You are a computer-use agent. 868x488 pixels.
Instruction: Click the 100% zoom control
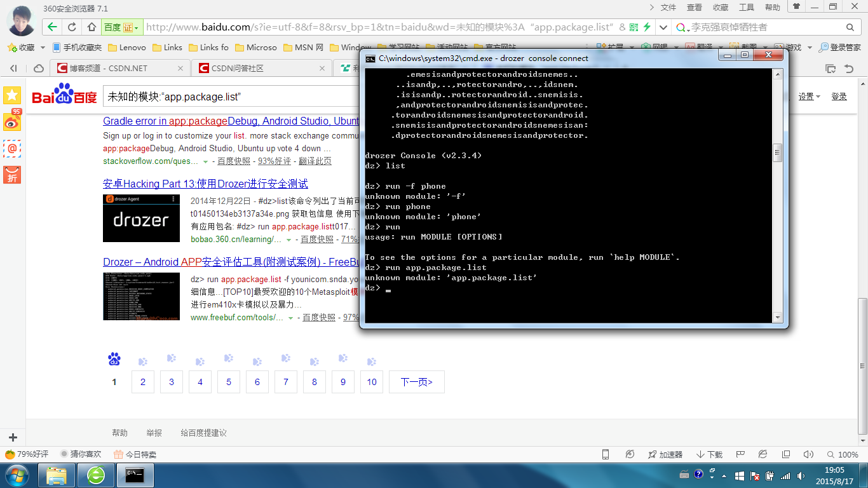(843, 454)
